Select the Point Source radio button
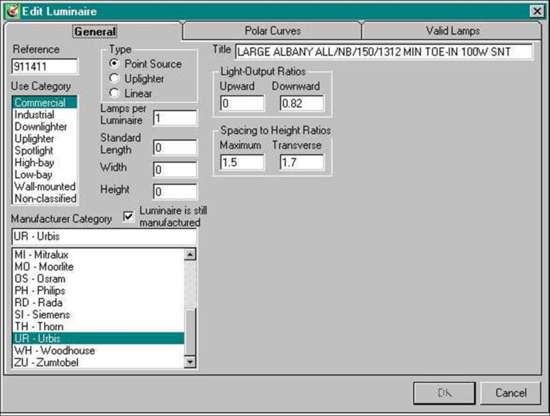 (113, 63)
